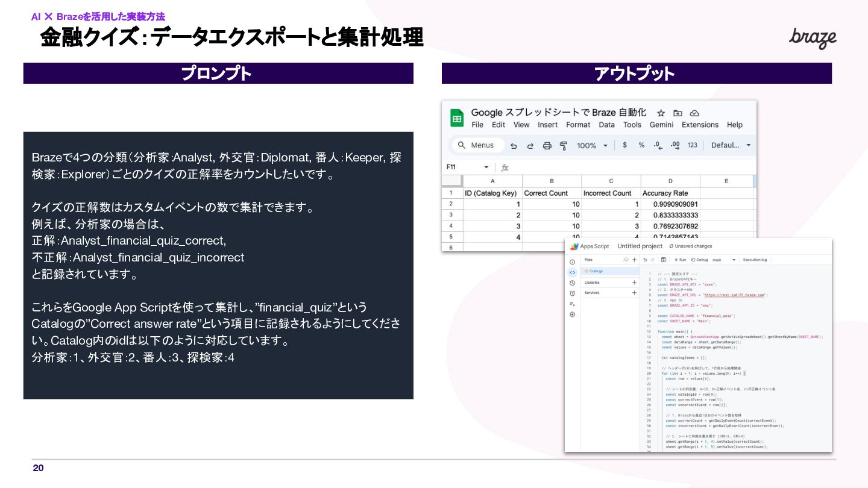The image size is (868, 488).
Task: Click the Run button in Apps Script
Action: 680,260
